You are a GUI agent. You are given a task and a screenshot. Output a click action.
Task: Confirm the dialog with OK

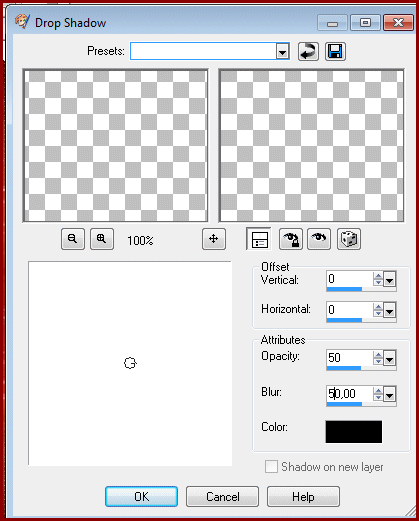click(x=141, y=497)
